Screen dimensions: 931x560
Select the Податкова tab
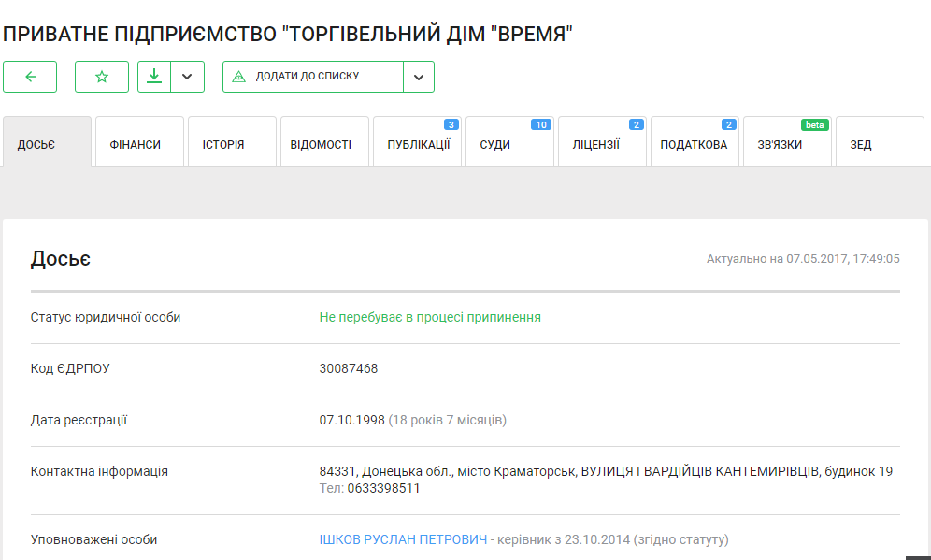pos(694,144)
